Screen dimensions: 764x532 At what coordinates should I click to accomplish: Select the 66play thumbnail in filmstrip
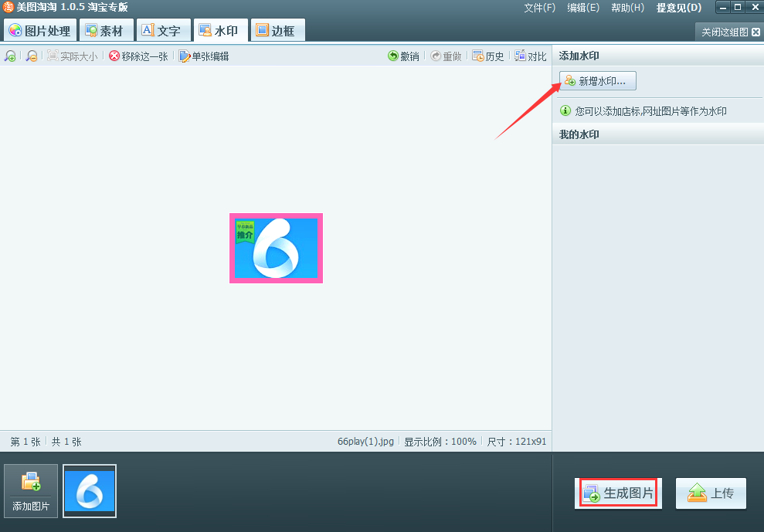[x=90, y=490]
